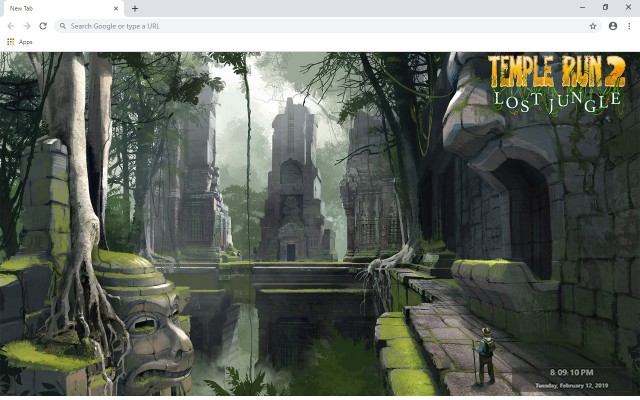Close the Chrome window
Screen dimensions: 640x400
coord(628,7)
